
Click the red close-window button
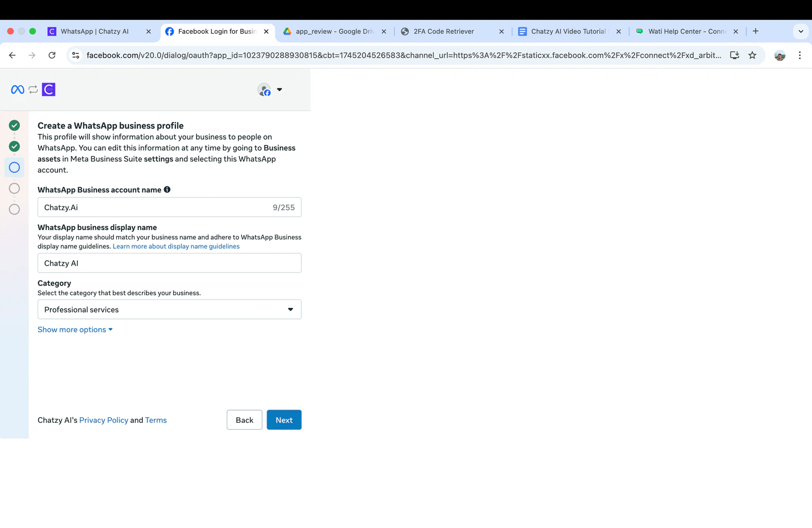(11, 31)
